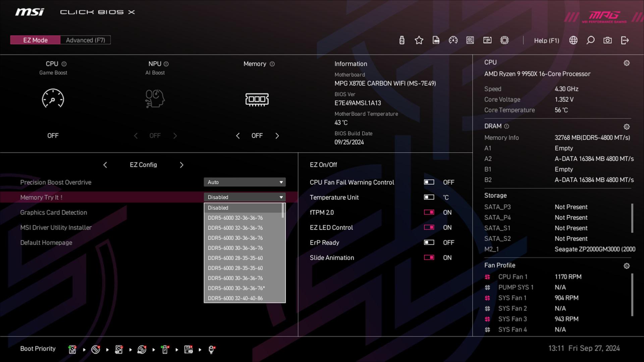644x362 pixels.
Task: Toggle the Temperature Unit switch
Action: (x=429, y=197)
